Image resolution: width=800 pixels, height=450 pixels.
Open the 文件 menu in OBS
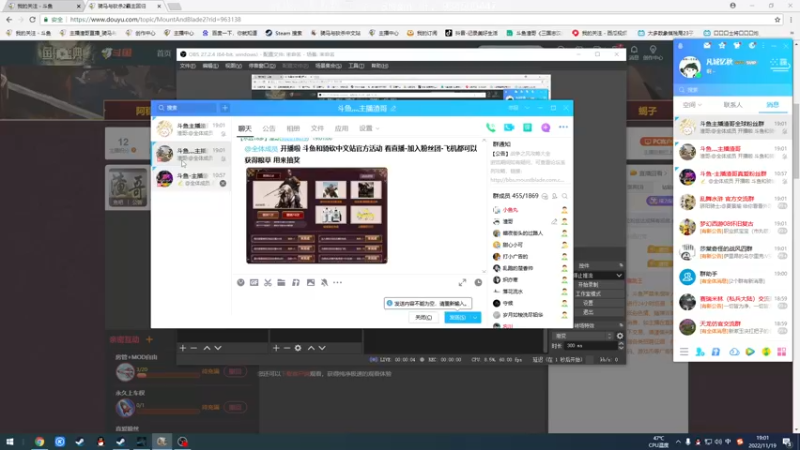(187, 66)
